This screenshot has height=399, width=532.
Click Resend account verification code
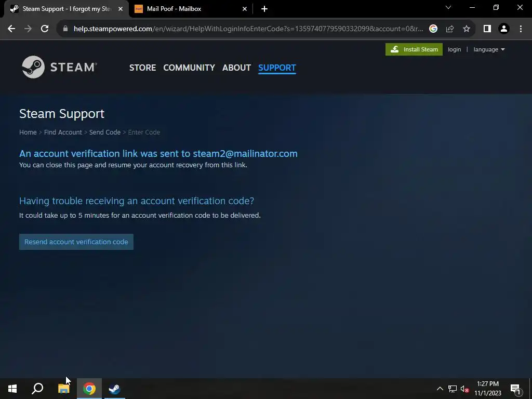pyautogui.click(x=76, y=242)
